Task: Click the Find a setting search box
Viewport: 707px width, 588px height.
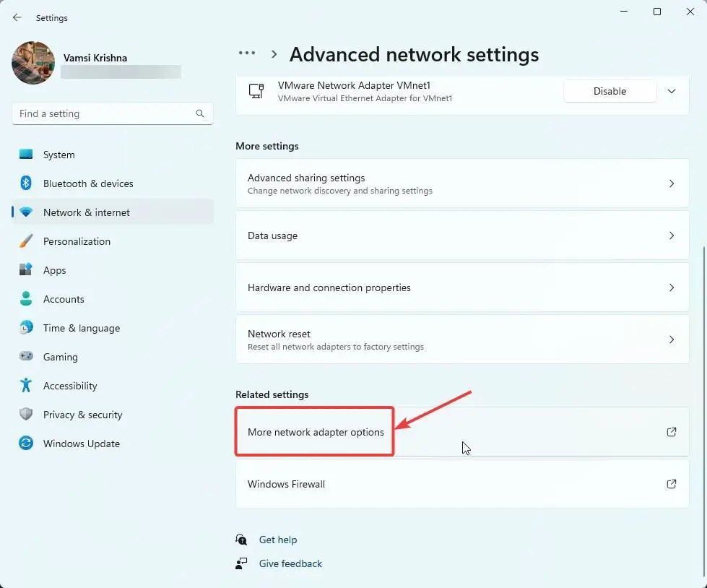Action: [x=112, y=113]
